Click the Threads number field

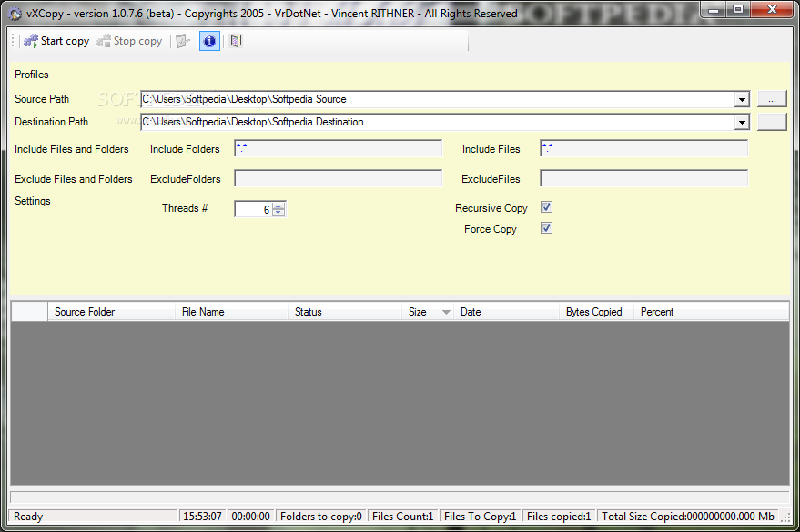tap(254, 209)
